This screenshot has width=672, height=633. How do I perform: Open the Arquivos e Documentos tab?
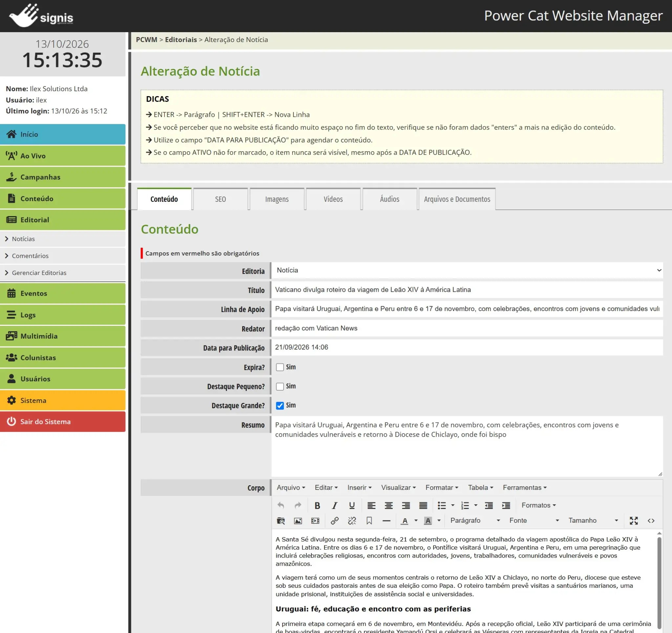click(457, 199)
